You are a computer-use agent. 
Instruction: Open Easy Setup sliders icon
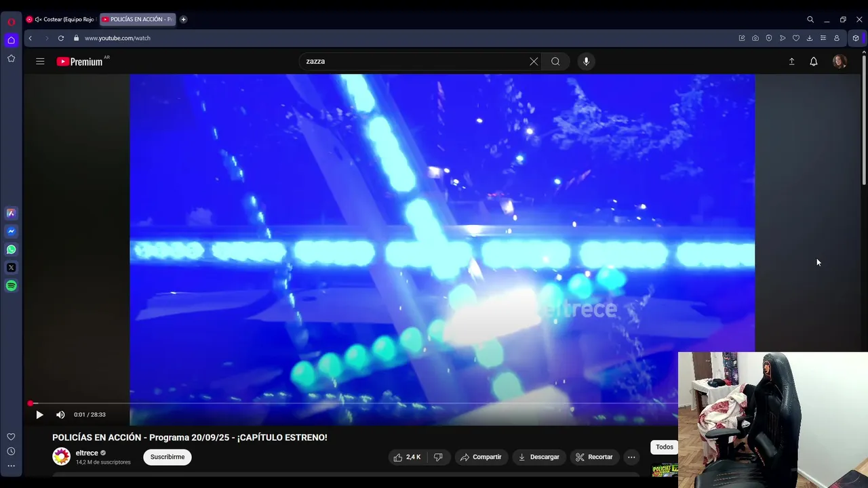coord(823,38)
